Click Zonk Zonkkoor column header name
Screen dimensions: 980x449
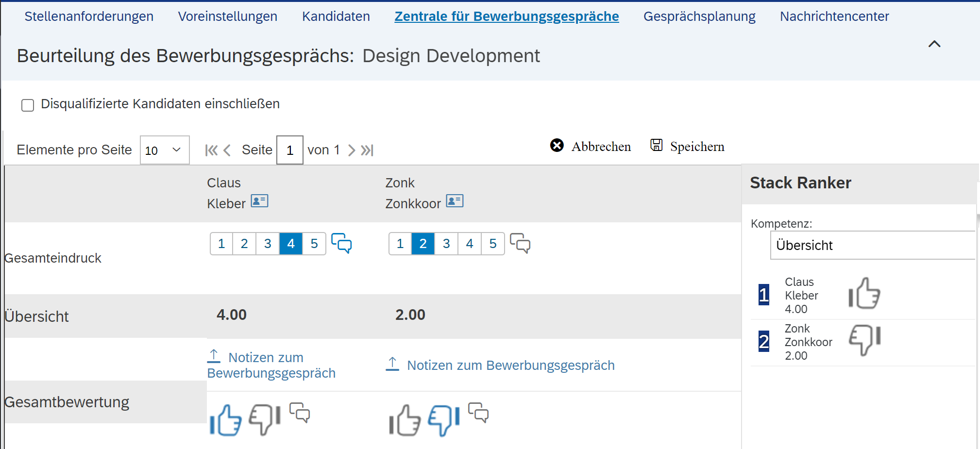click(x=413, y=193)
